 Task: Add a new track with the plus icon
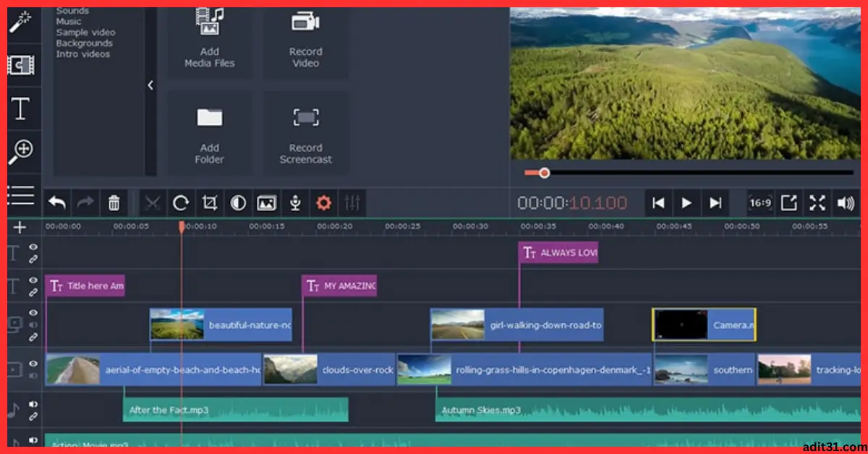[x=20, y=228]
